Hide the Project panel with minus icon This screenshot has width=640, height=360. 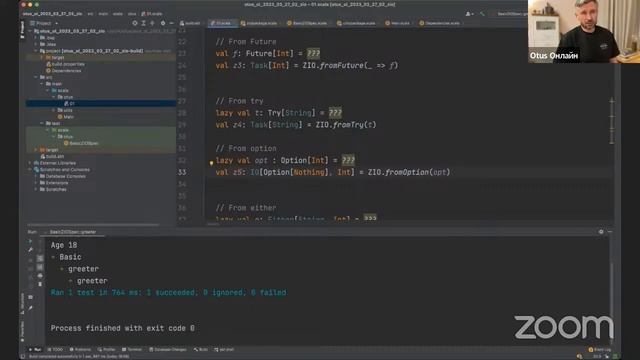tap(171, 23)
